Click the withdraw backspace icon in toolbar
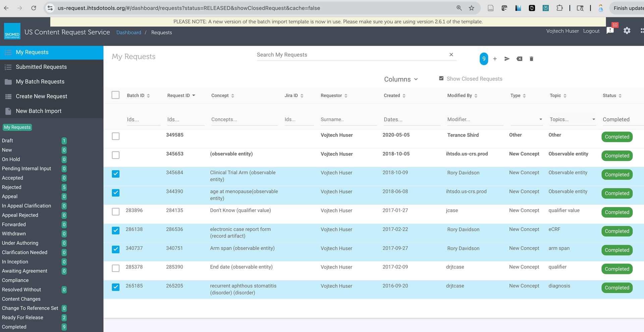Viewport: 644px width, 332px height. coord(519,59)
